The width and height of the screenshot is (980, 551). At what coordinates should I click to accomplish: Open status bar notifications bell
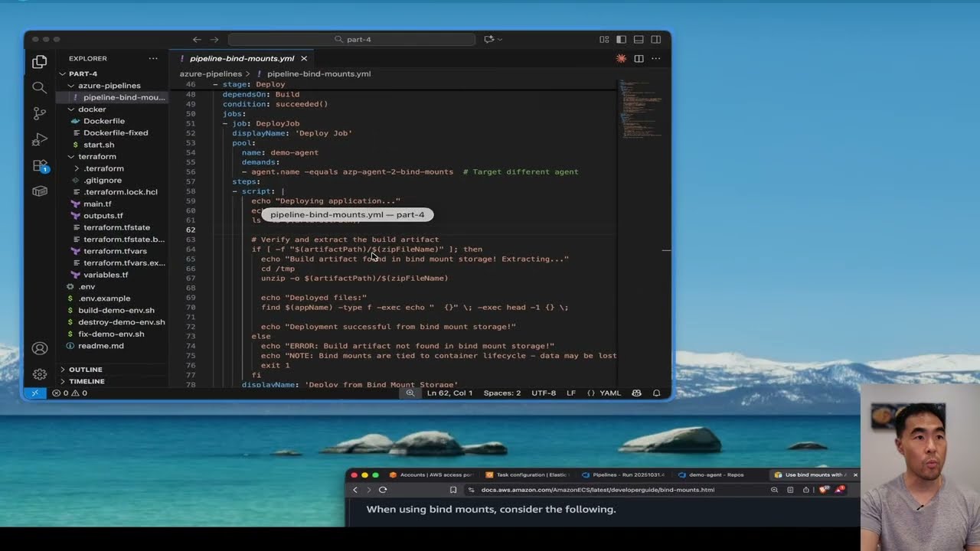(x=656, y=393)
